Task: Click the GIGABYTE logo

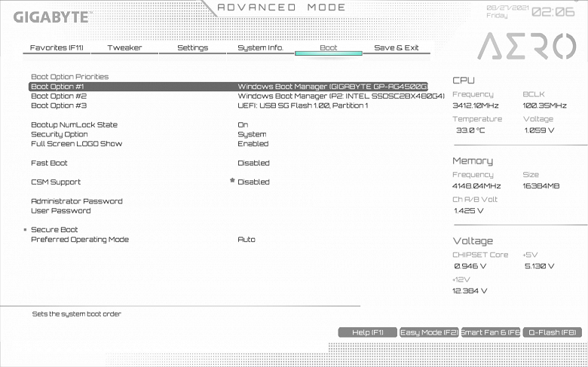Action: [x=53, y=17]
